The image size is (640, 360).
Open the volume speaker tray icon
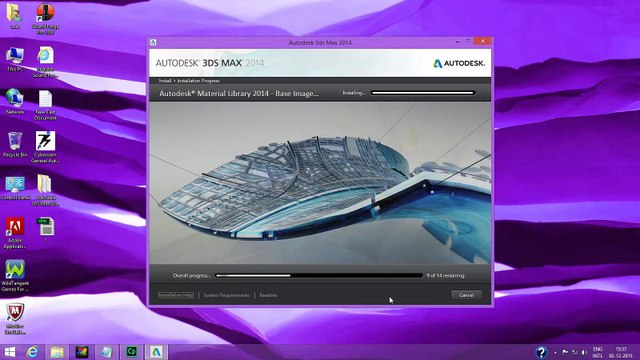584,352
